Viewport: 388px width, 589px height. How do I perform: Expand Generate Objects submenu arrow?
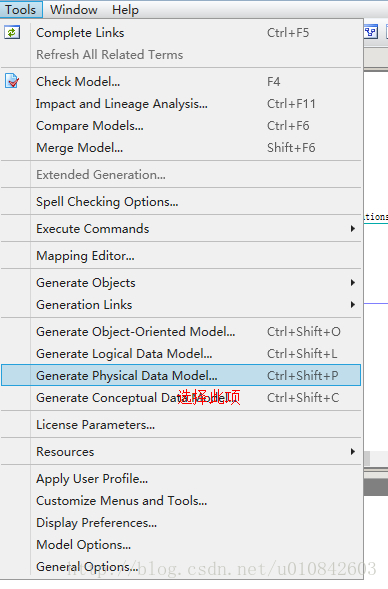click(352, 282)
